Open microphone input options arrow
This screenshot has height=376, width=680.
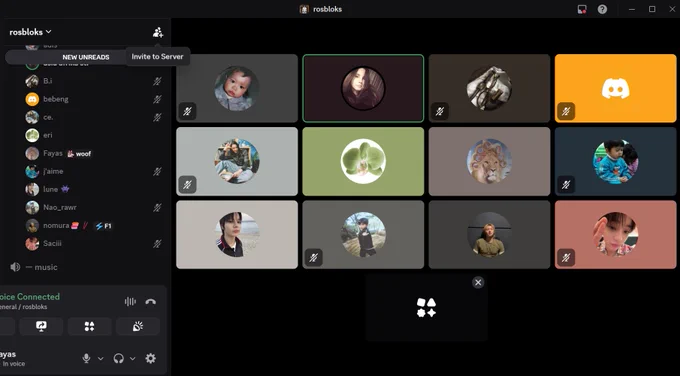(101, 359)
